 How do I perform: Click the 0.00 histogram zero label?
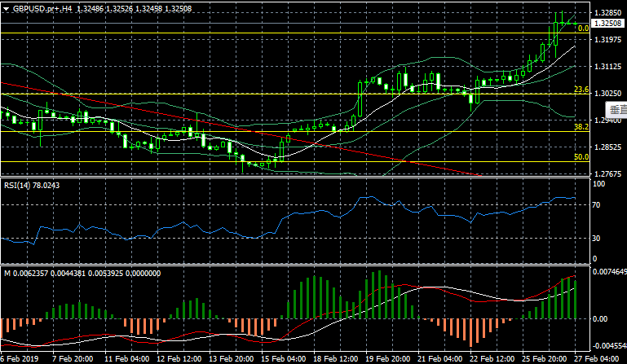(600, 319)
